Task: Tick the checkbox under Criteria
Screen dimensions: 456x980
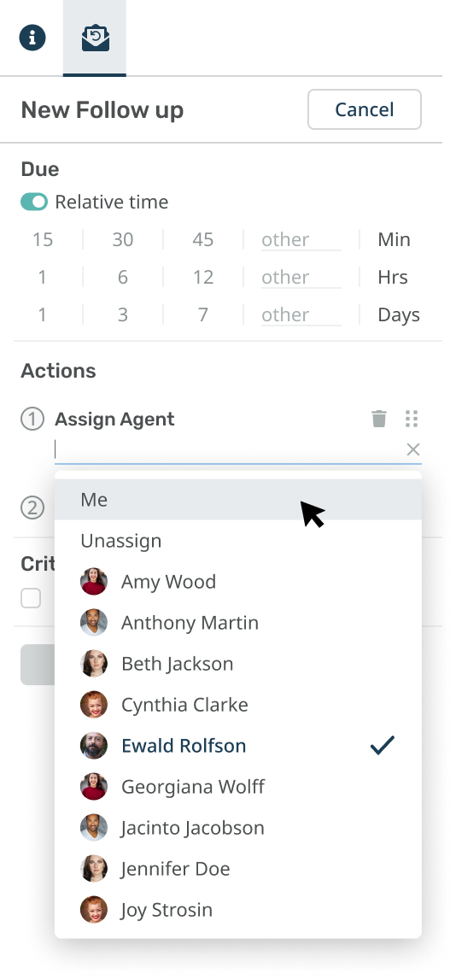Action: coord(31,598)
